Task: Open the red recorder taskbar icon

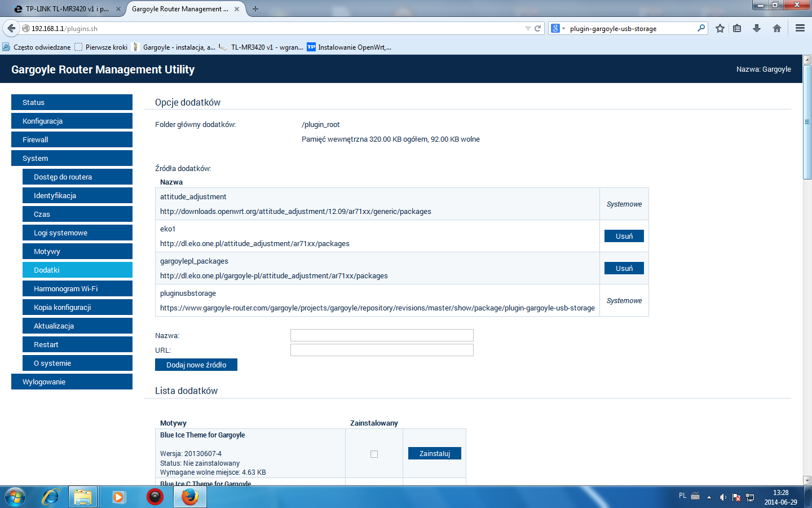Action: click(x=155, y=497)
